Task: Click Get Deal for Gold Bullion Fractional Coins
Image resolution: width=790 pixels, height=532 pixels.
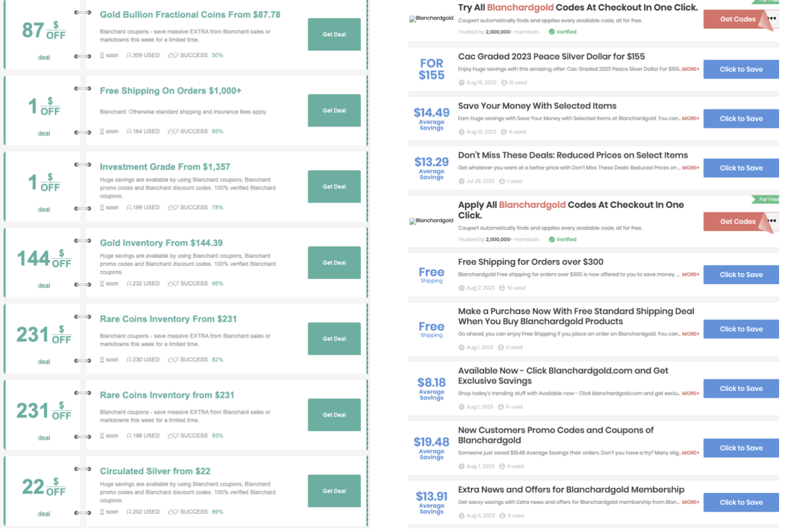Action: click(x=334, y=34)
